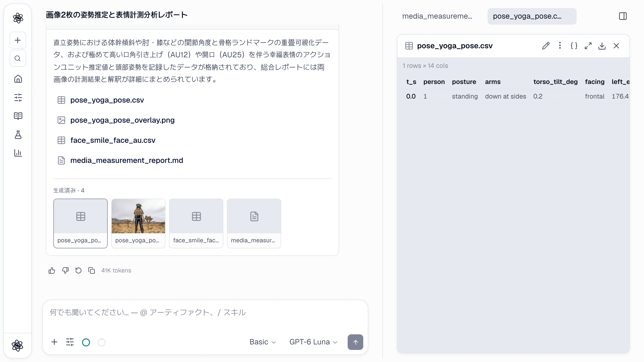Screen dimensions: 644x362
Task: Open the book library icon in sidebar
Action: [18, 116]
